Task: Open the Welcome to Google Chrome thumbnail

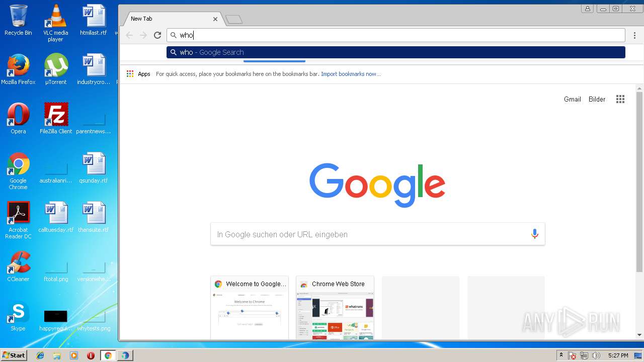Action: pyautogui.click(x=250, y=308)
